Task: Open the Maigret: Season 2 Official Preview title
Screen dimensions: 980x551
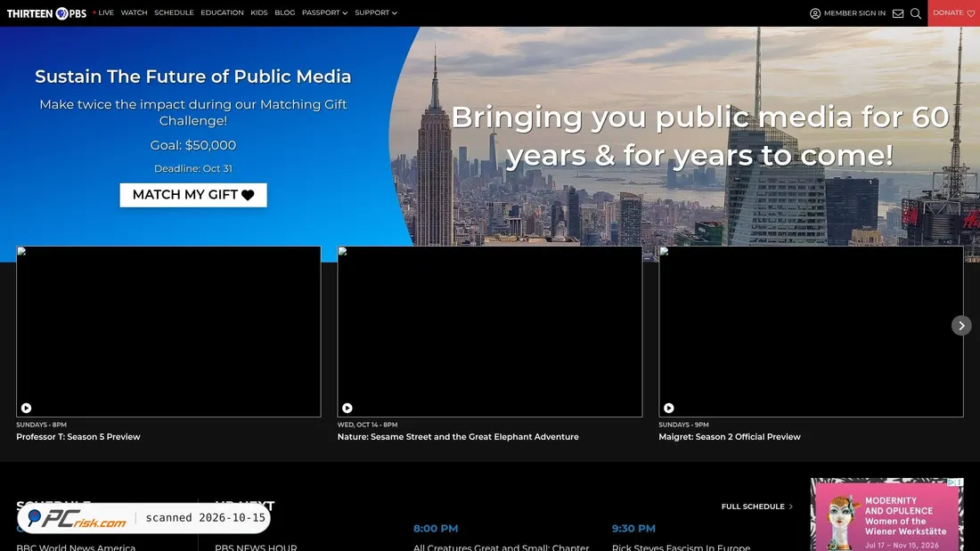Action: [730, 437]
